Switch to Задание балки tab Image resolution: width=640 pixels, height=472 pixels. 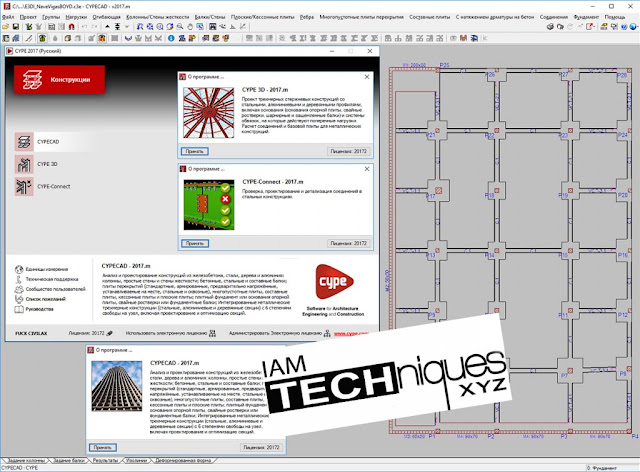pyautogui.click(x=69, y=460)
